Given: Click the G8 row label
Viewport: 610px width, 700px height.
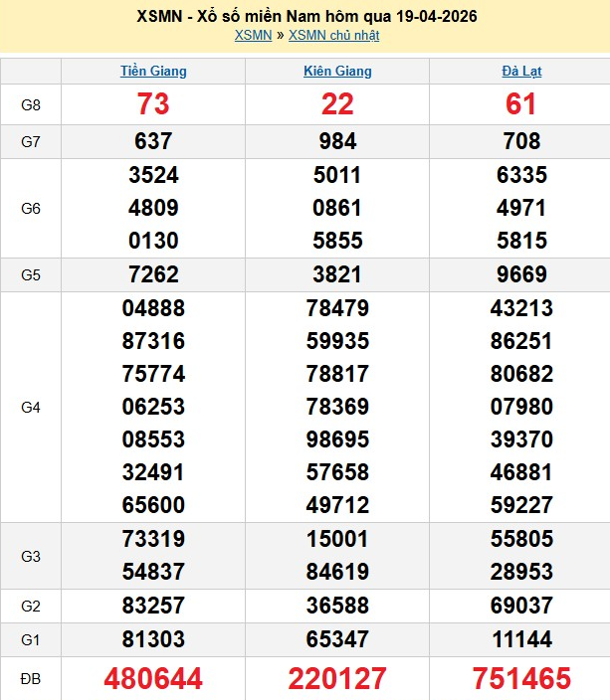Looking at the screenshot, I should point(31,104).
